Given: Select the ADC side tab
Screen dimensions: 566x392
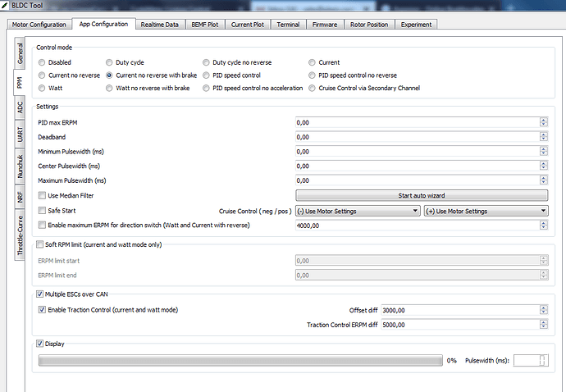Looking at the screenshot, I should pyautogui.click(x=20, y=107).
